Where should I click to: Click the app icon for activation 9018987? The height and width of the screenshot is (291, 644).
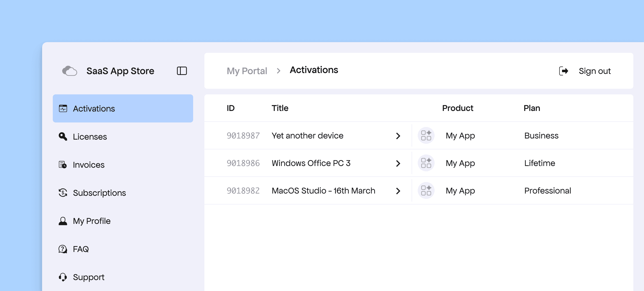(x=426, y=136)
